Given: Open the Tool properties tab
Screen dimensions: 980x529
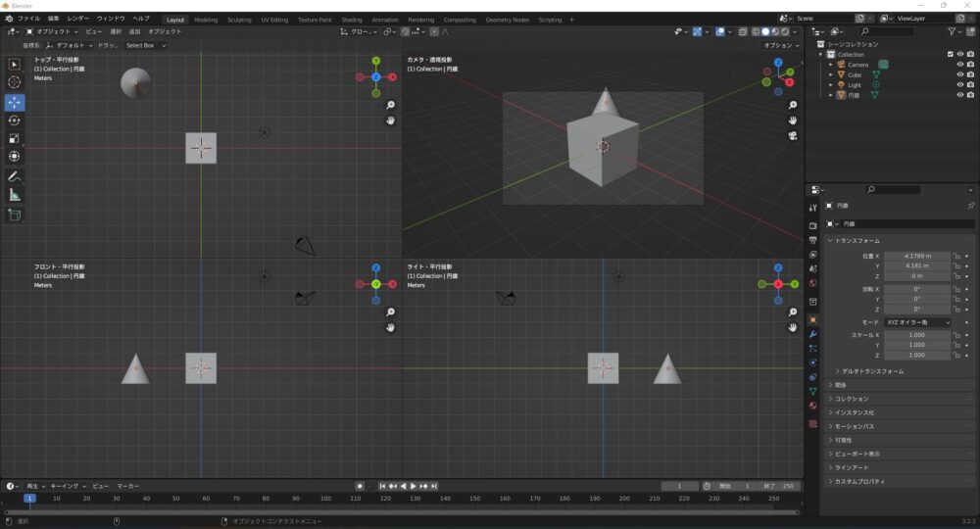Looking at the screenshot, I should pos(812,208).
